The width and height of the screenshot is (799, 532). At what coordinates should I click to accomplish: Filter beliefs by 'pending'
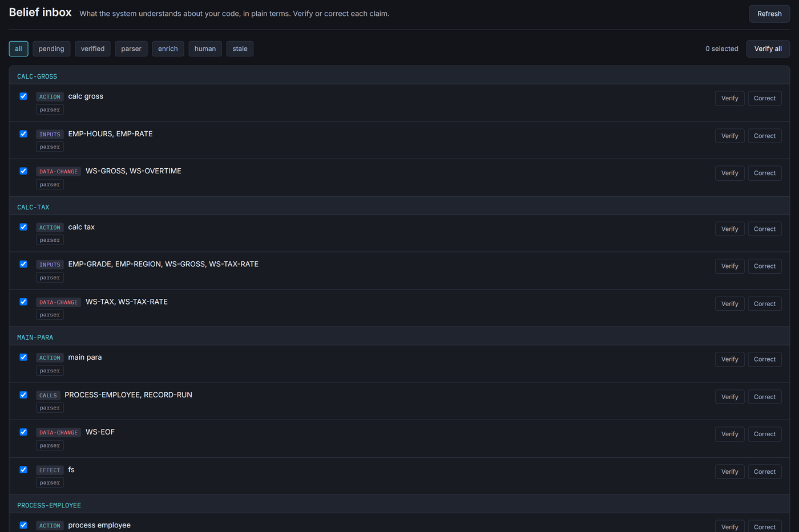point(51,49)
